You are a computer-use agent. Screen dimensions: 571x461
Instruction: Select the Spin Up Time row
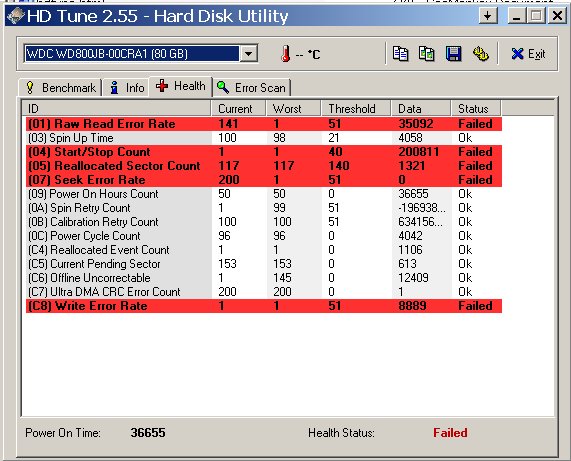[264, 138]
